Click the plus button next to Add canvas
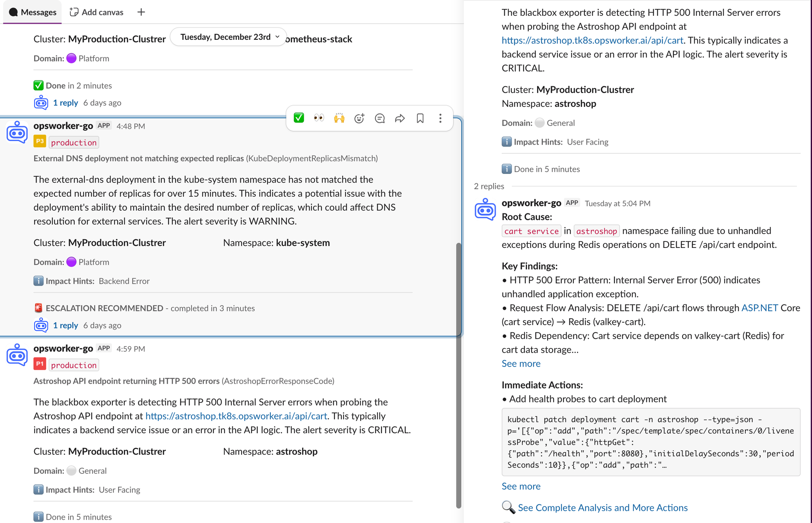Viewport: 812px width, 523px height. 141,12
